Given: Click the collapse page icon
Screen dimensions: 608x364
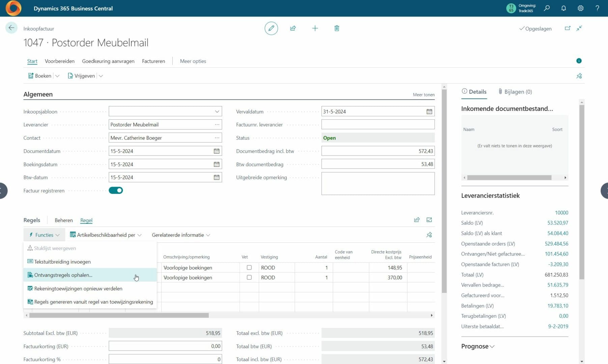Looking at the screenshot, I should point(579,28).
